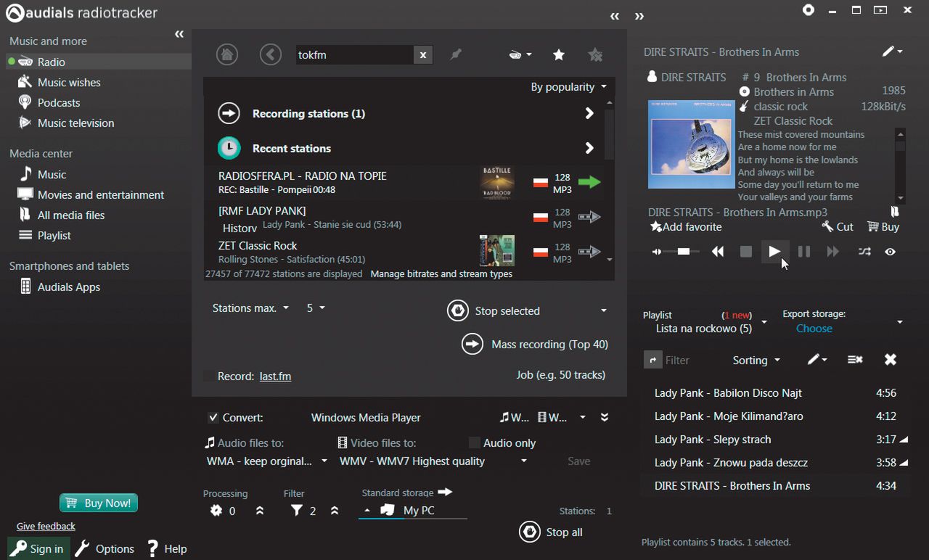
Task: Open Audials Apps
Action: click(69, 287)
